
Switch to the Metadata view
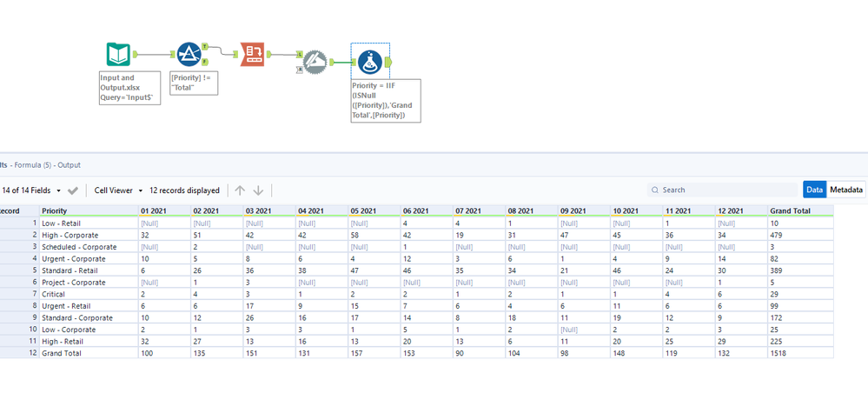click(846, 190)
